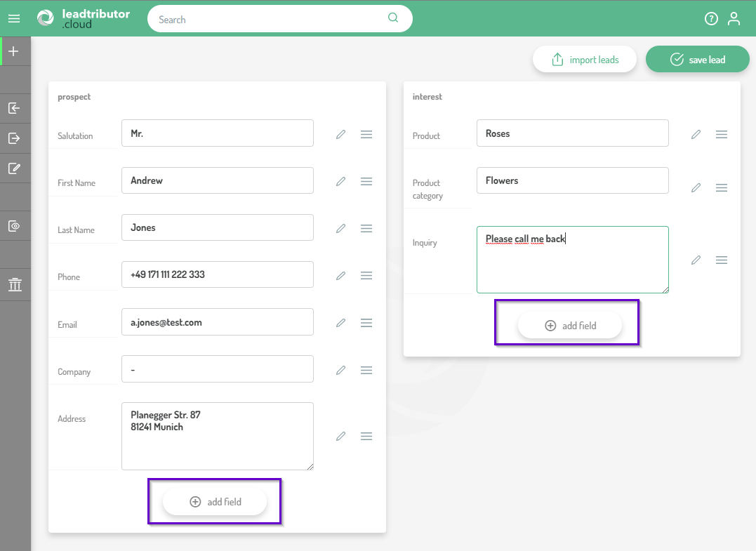
Task: Click into the Company input field
Action: pyautogui.click(x=217, y=369)
